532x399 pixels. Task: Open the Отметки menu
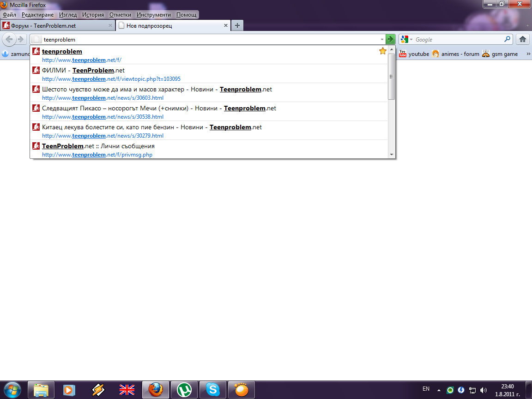120,15
